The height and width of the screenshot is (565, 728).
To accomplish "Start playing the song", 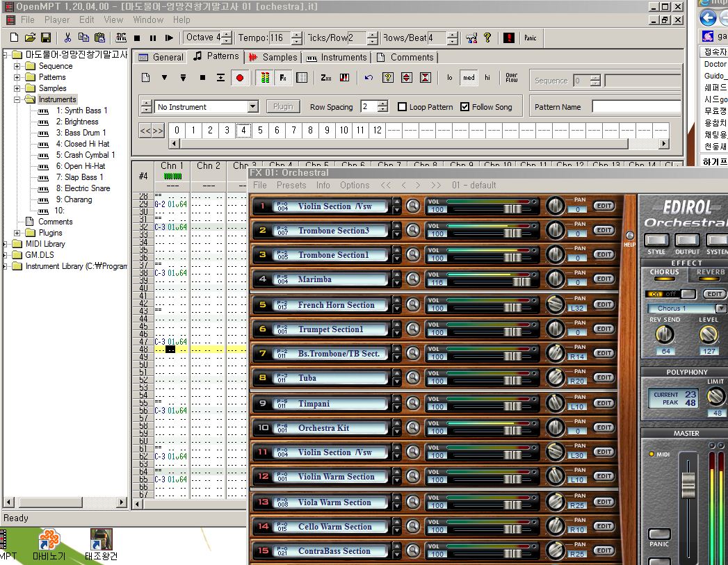I will pos(169,38).
